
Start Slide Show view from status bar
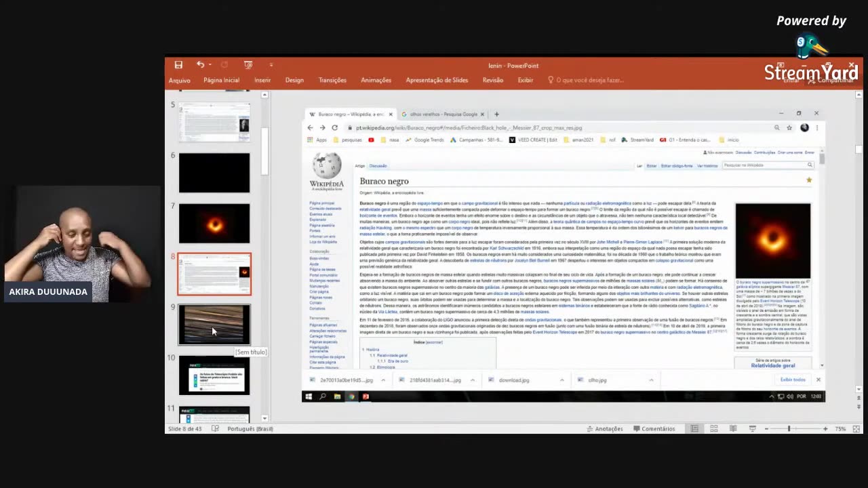[x=752, y=428]
